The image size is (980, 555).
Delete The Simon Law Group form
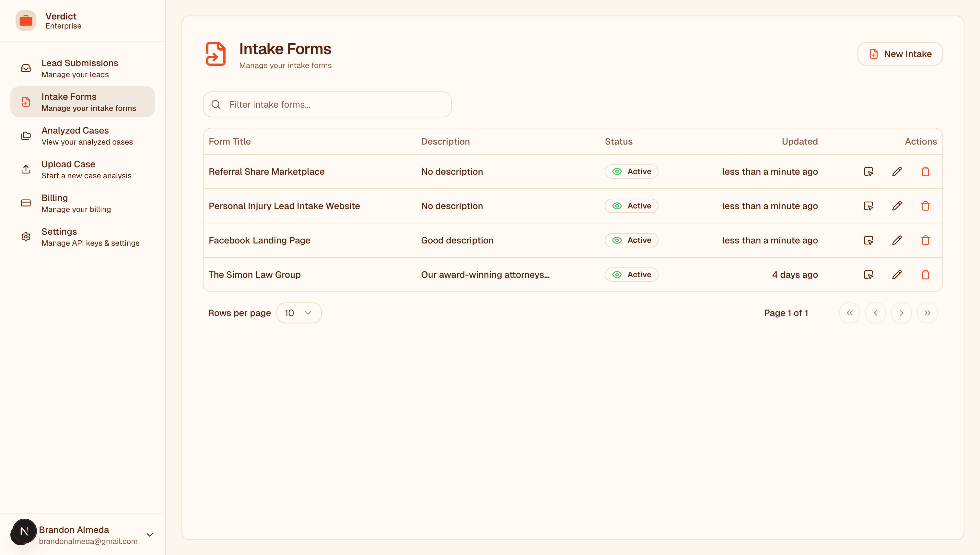(926, 275)
